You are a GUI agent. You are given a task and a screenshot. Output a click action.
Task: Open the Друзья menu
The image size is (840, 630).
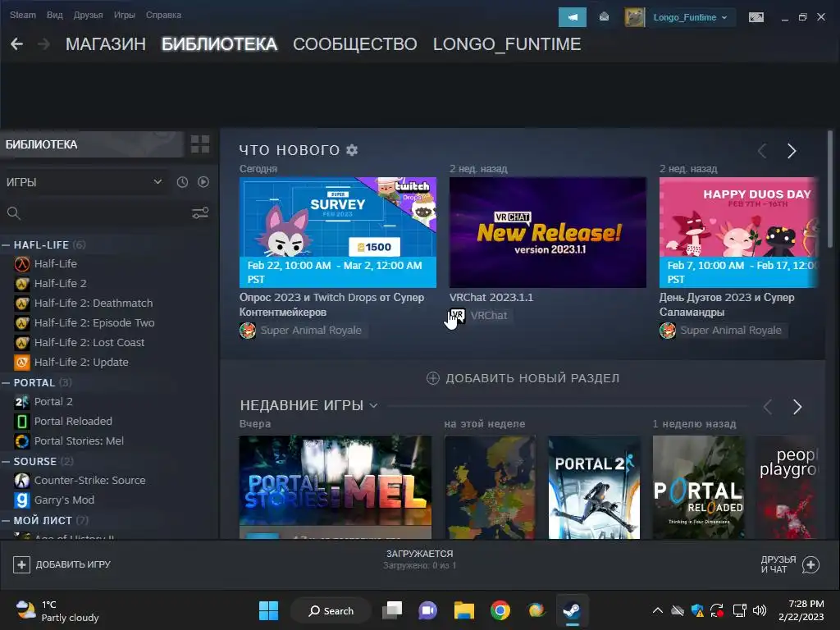click(x=89, y=15)
